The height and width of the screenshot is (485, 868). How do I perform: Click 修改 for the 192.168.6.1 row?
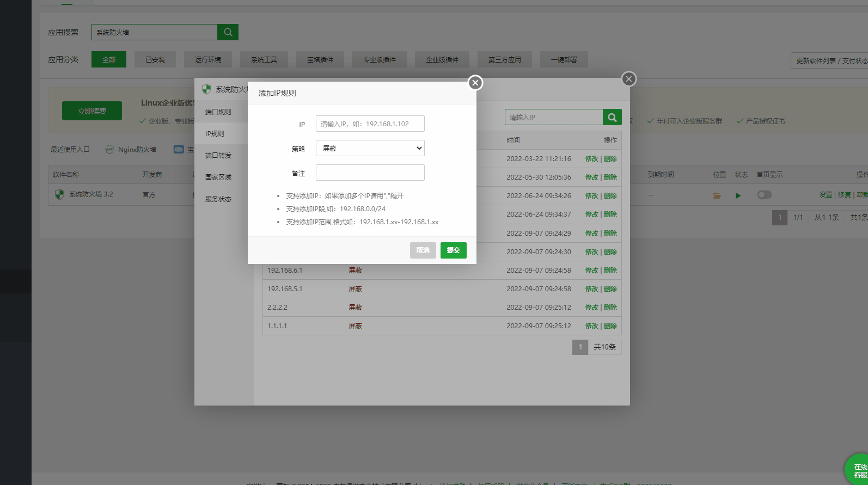[x=591, y=271]
